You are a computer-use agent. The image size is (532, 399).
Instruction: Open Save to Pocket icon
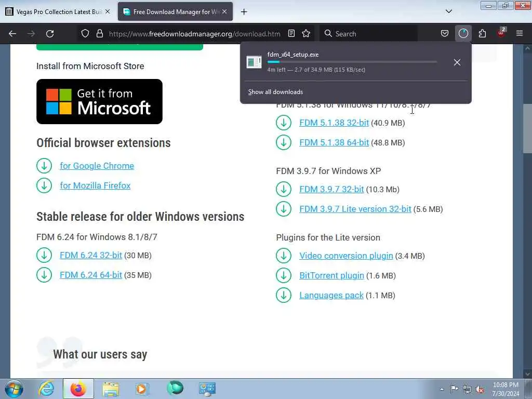445,34
